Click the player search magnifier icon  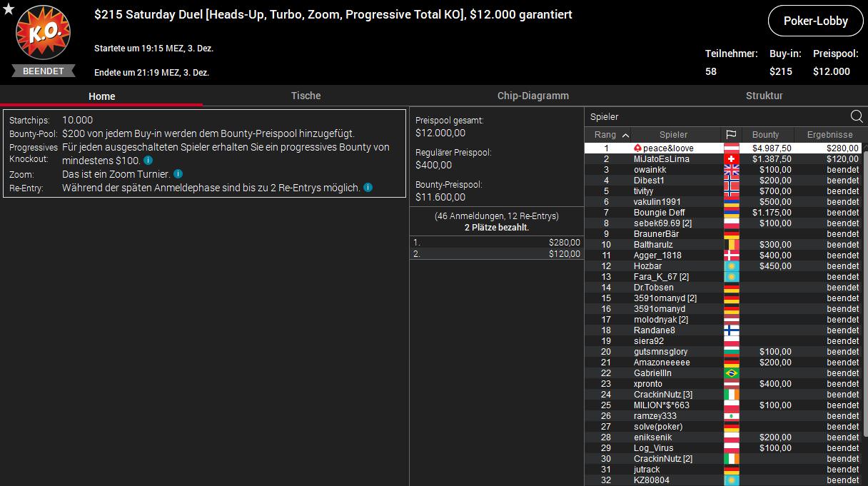(x=857, y=117)
